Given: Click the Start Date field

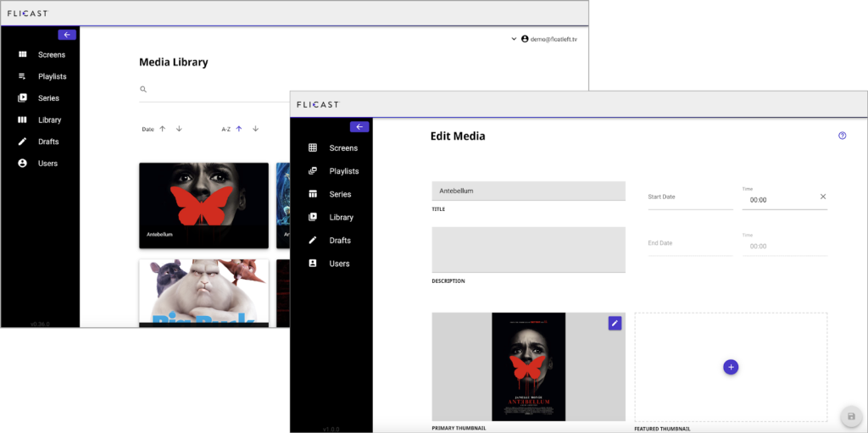Looking at the screenshot, I should coord(690,197).
